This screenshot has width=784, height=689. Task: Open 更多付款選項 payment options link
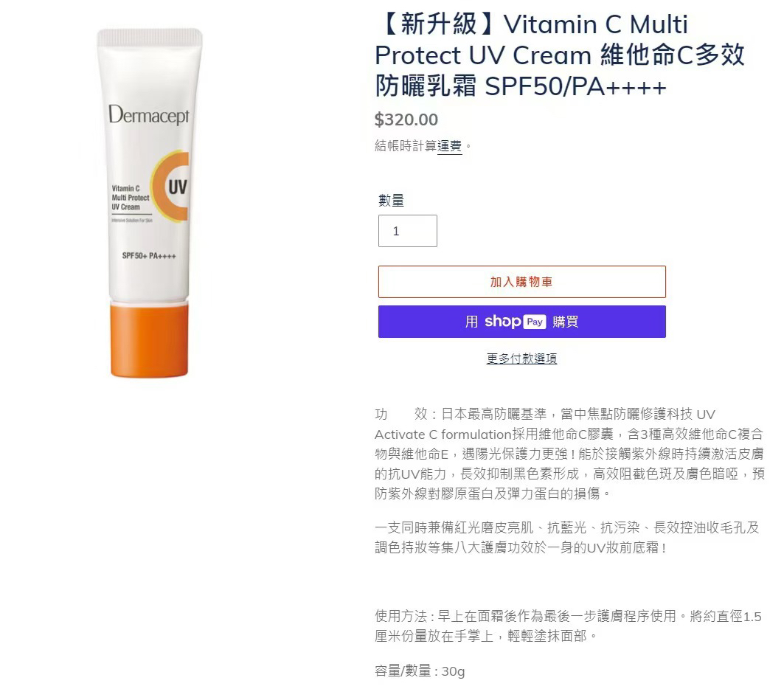tap(522, 359)
